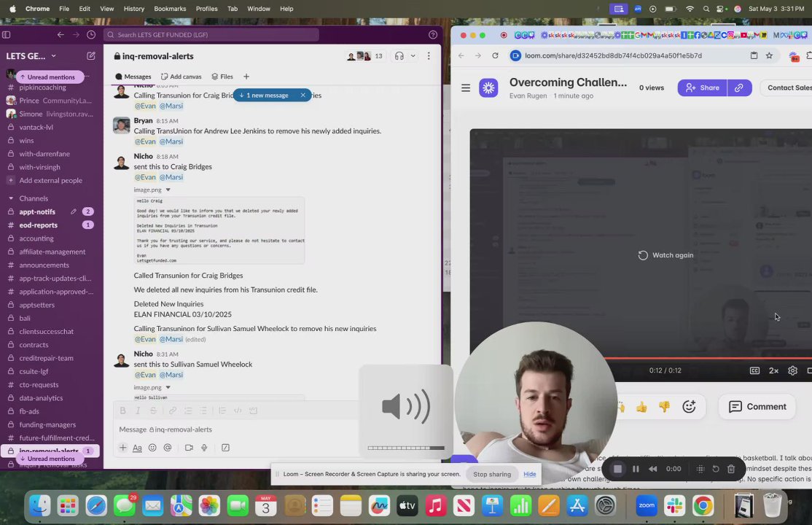Pause the Loom recording
812x525 pixels.
(x=636, y=469)
